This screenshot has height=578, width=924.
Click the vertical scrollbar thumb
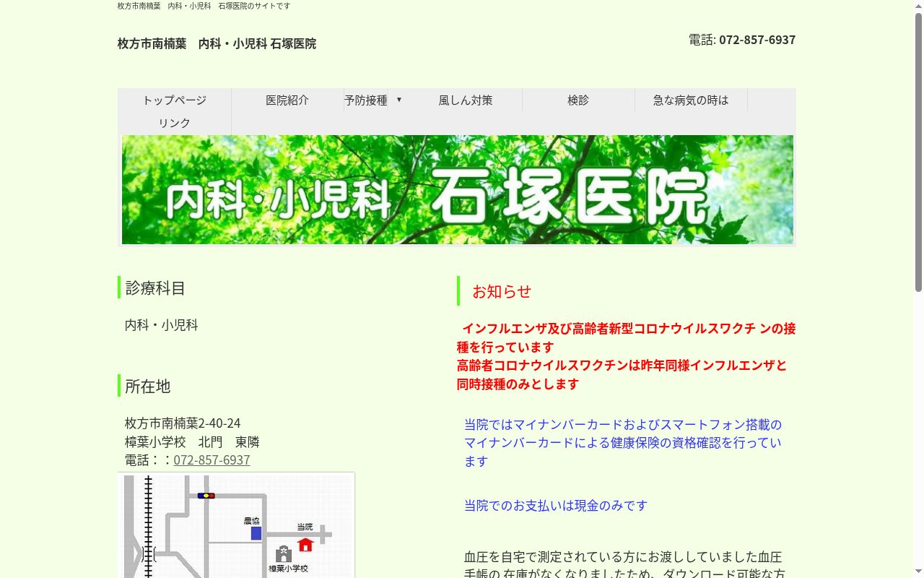[918, 152]
